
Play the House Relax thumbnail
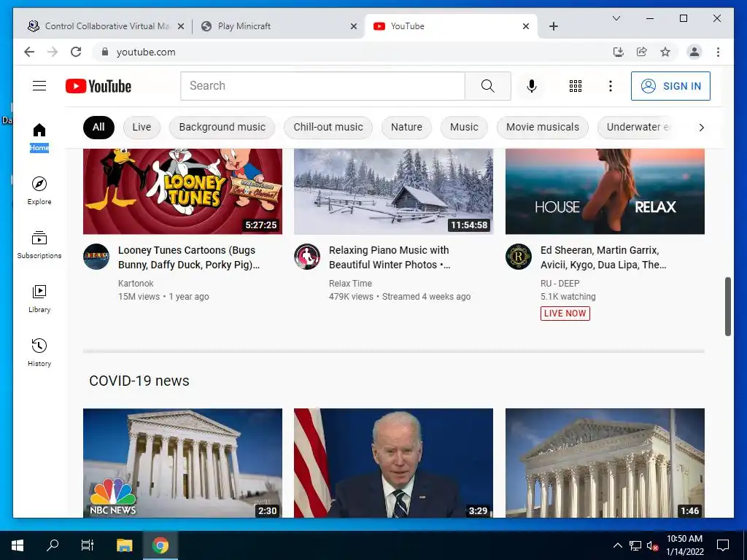coord(605,192)
